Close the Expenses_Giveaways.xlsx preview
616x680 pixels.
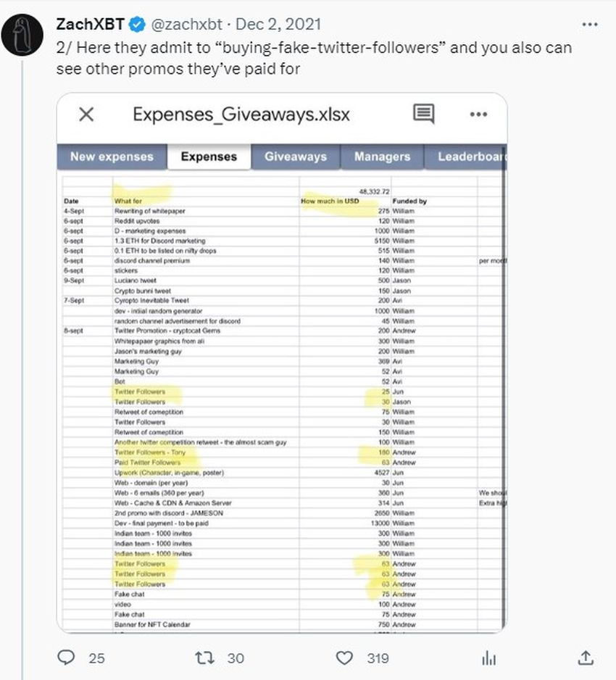tap(86, 115)
